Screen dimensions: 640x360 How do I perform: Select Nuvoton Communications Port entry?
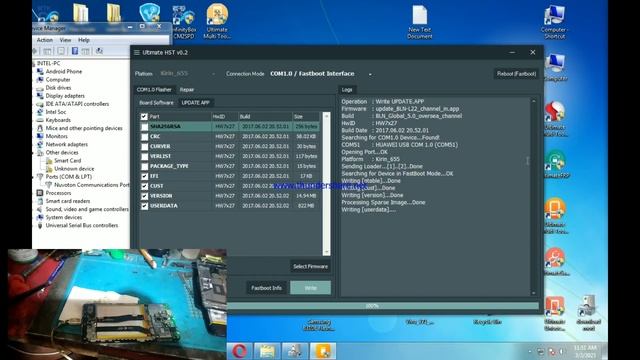click(x=91, y=185)
